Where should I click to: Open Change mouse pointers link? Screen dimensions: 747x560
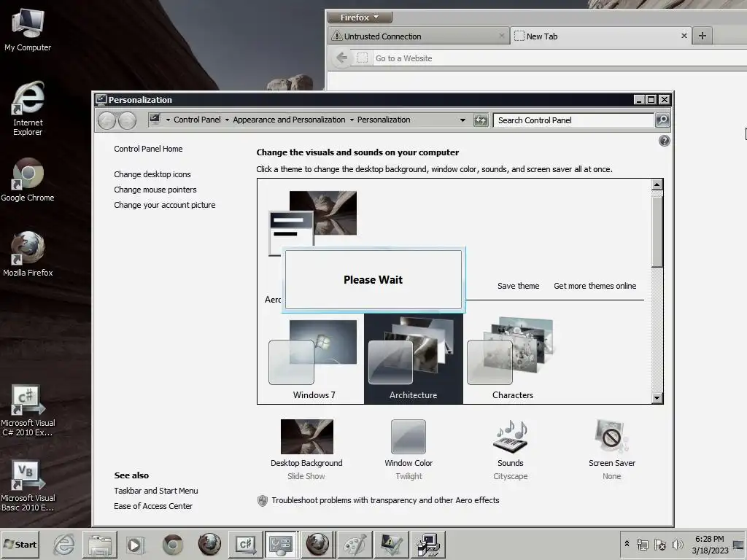[x=155, y=190]
